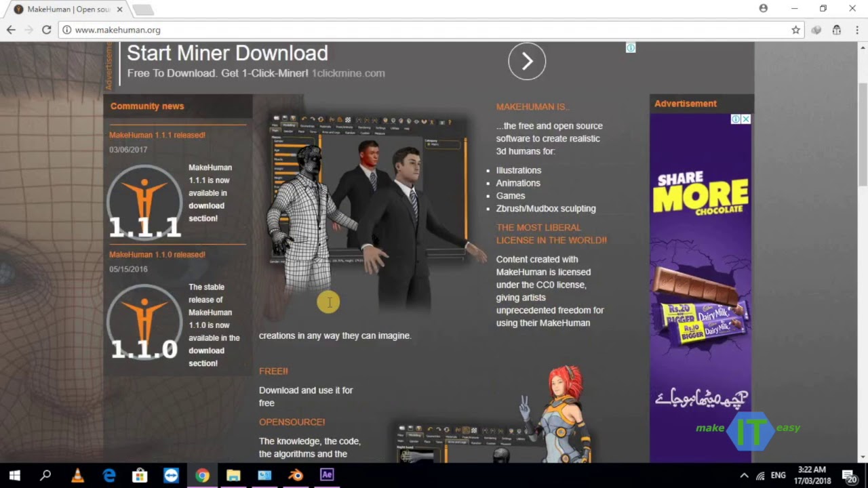Switch to Chrome in the taskbar
The image size is (868, 488).
[x=202, y=475]
